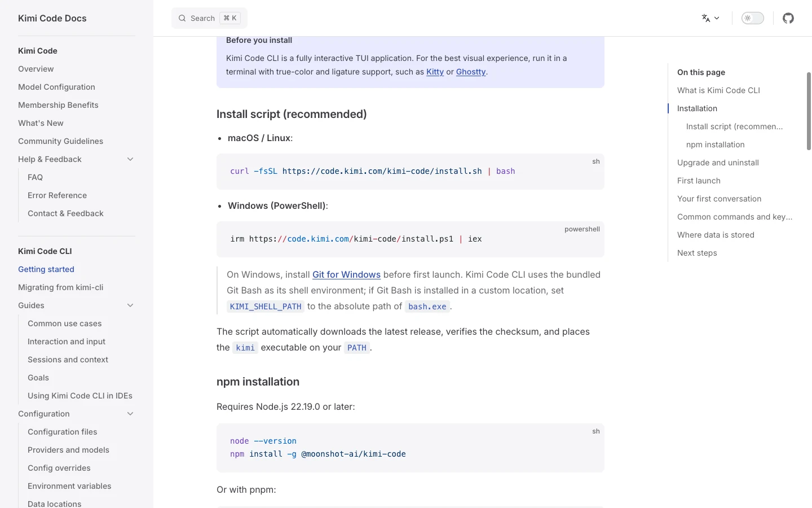The height and width of the screenshot is (508, 812).
Task: Open the GitHub repository icon
Action: 788,18
